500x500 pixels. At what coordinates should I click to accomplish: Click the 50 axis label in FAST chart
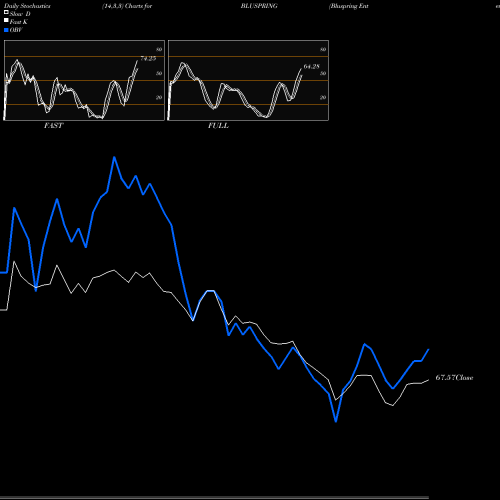pos(159,73)
